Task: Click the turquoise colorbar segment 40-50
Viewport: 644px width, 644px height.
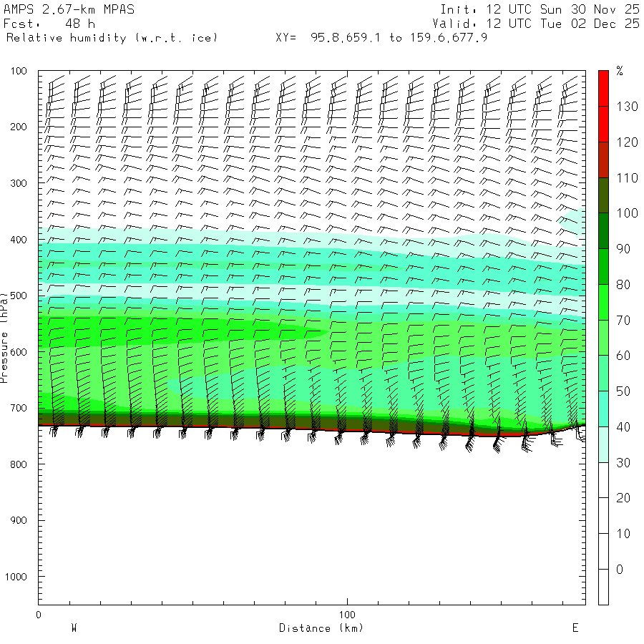Action: click(x=603, y=409)
